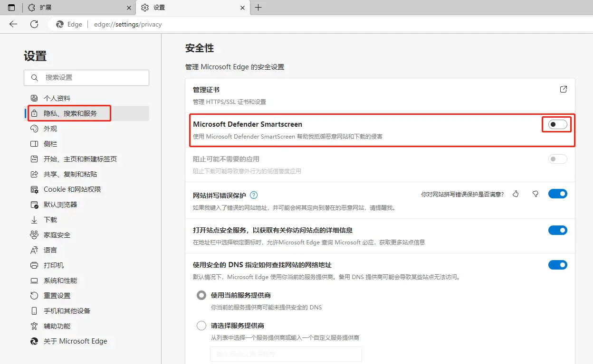Open a new tab with plus button
The image size is (593, 364).
coord(258,8)
